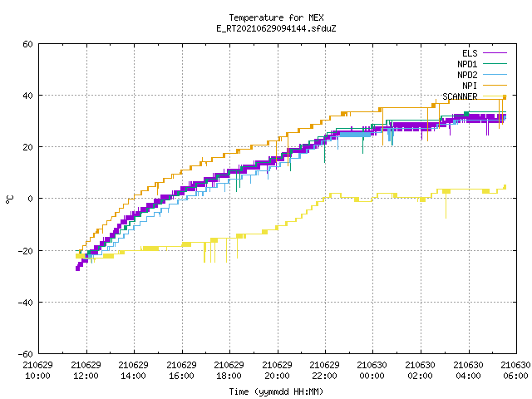Click the y-axis label 60

[x=27, y=44]
